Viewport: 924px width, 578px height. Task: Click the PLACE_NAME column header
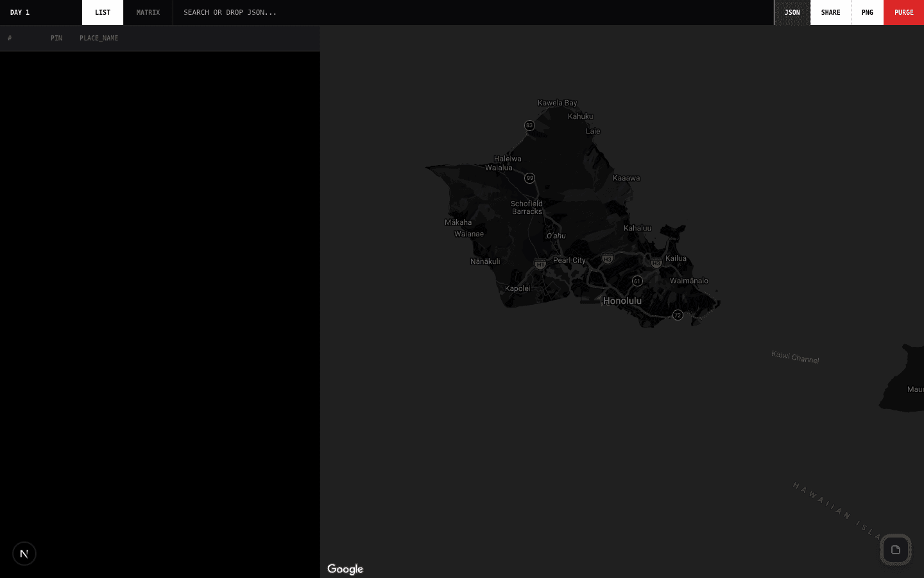[99, 38]
